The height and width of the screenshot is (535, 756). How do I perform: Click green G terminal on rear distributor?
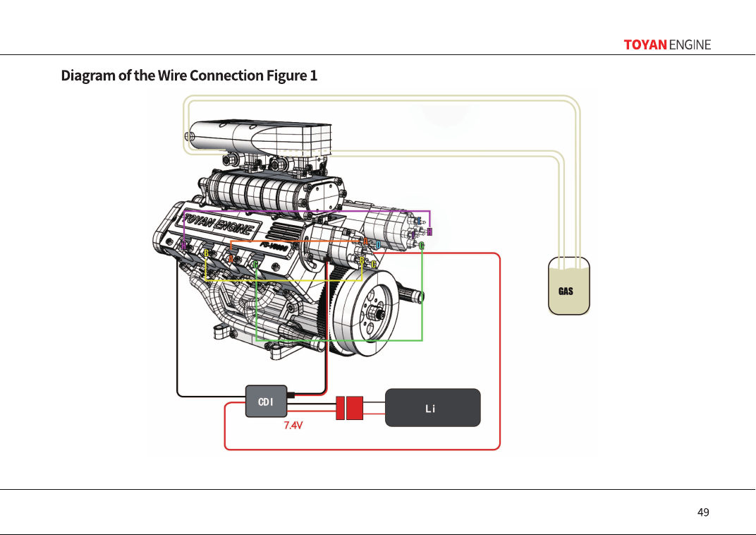(x=422, y=246)
